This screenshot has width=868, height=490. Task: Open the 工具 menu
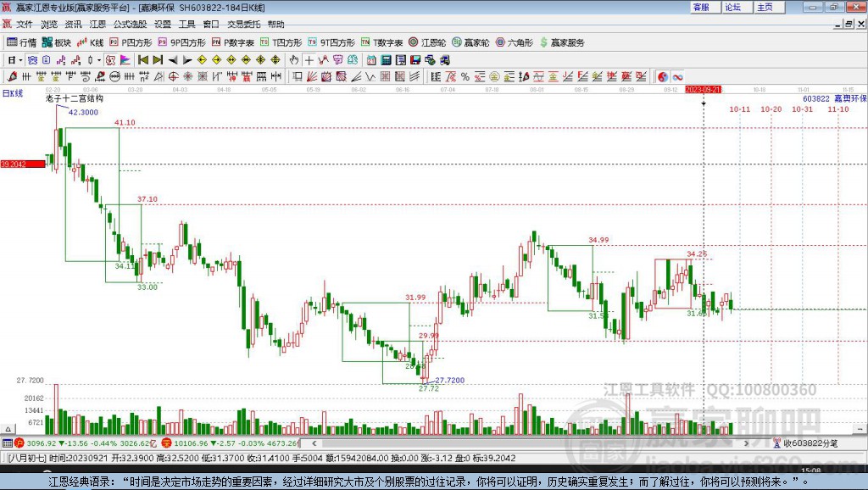186,24
